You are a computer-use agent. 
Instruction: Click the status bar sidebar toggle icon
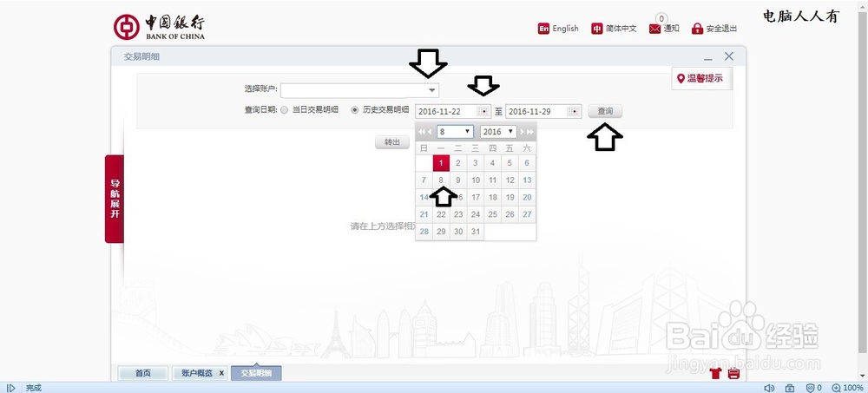tap(10, 388)
